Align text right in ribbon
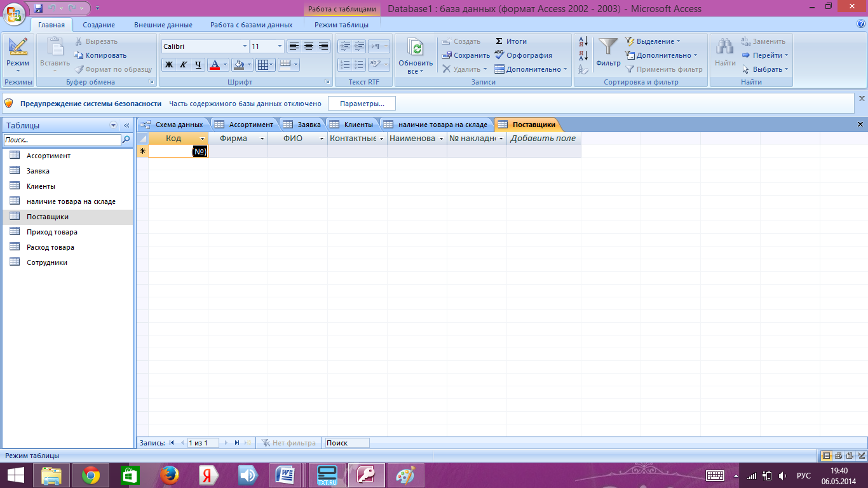 point(323,46)
